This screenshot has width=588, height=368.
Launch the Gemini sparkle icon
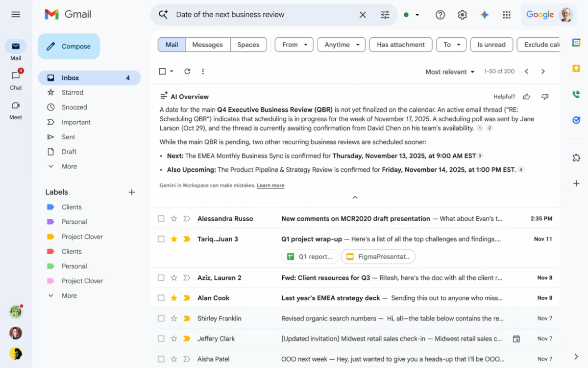[484, 15]
